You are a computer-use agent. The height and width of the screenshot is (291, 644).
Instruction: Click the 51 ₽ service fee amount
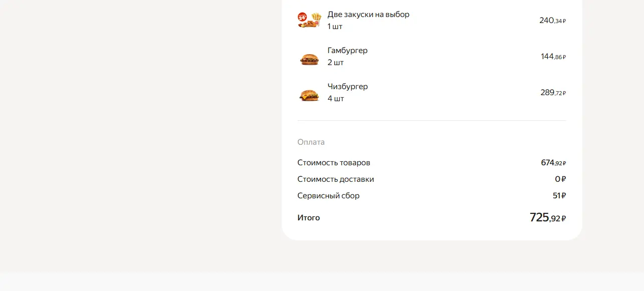tap(559, 196)
